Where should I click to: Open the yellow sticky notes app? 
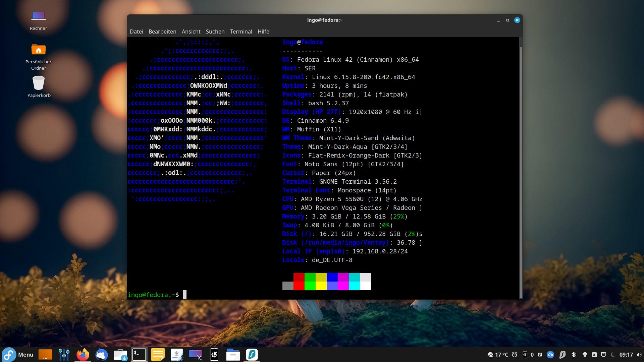pos(158,355)
